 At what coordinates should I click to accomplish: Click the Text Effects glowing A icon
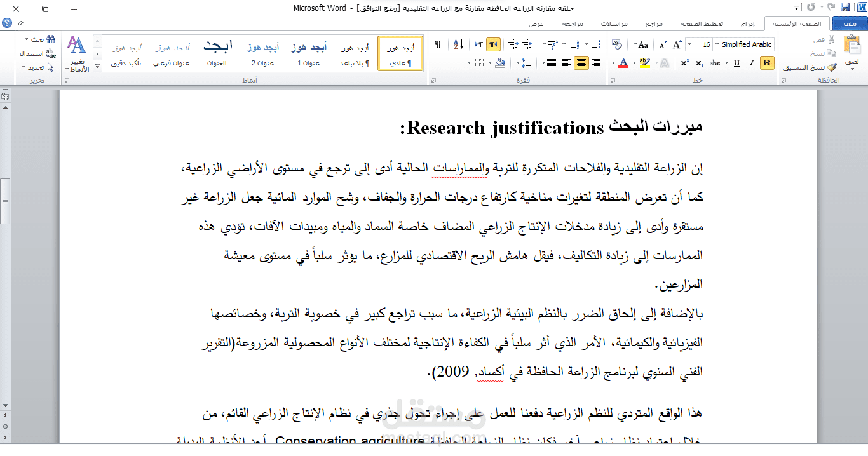pos(664,63)
